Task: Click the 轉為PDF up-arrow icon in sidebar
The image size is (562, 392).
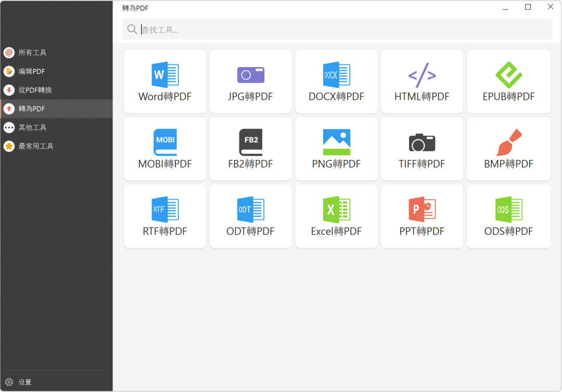Action: click(9, 109)
